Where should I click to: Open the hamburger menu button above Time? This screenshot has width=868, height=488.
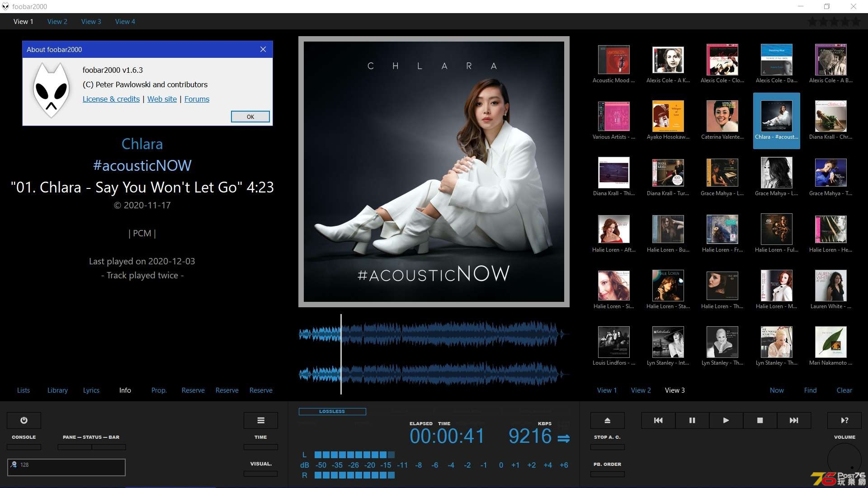click(x=261, y=420)
